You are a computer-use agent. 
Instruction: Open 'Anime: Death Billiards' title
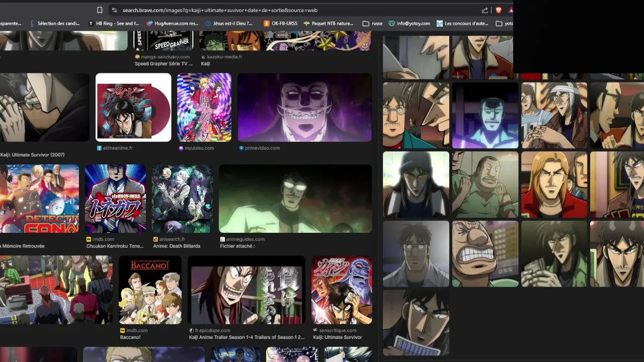coord(177,246)
